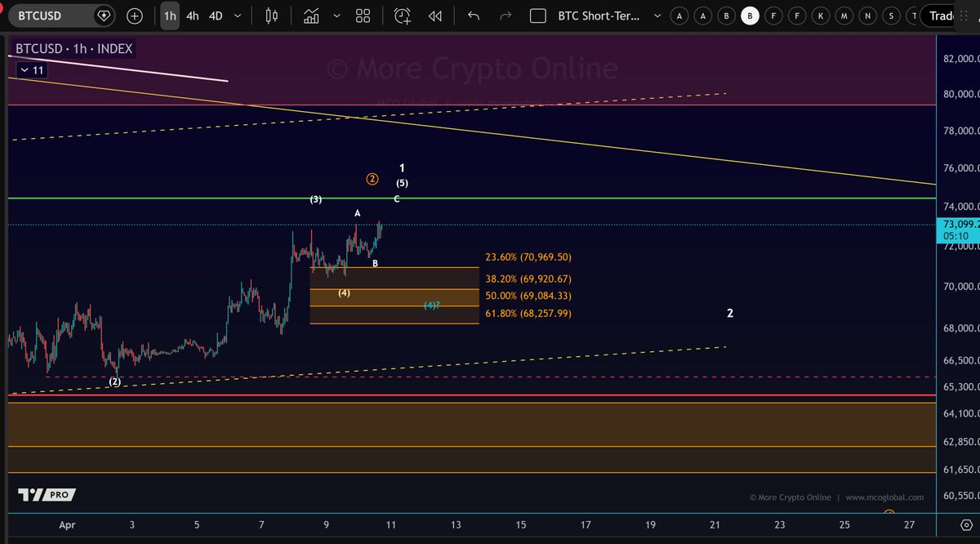Expand the time interval dropdown chevron
The height and width of the screenshot is (544, 980).
237,16
